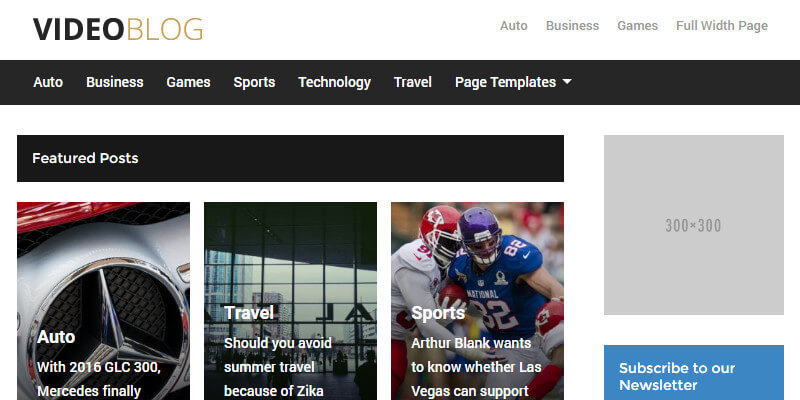This screenshot has width=800, height=400.
Task: Open the Mercedes GLC 300 post thumbnail
Action: pyautogui.click(x=104, y=301)
